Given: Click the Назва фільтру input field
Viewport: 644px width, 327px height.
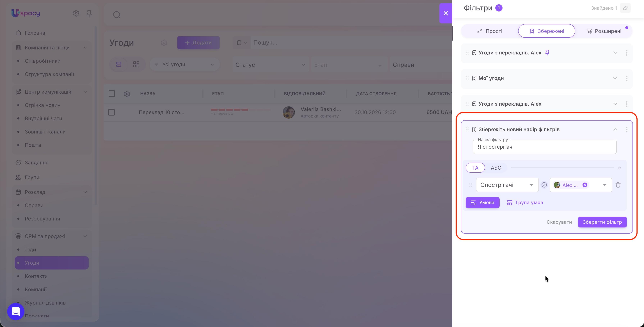Looking at the screenshot, I should [545, 147].
